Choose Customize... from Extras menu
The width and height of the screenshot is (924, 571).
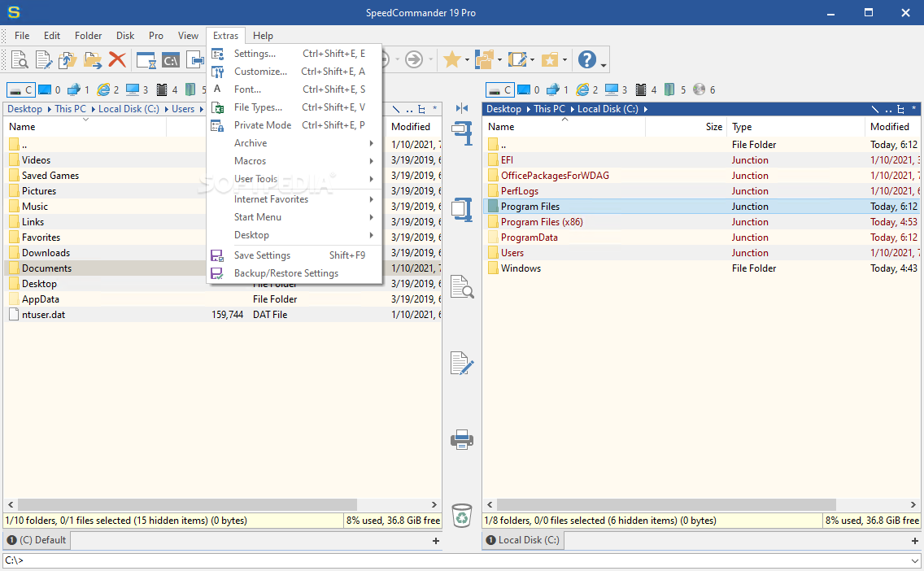point(294,72)
